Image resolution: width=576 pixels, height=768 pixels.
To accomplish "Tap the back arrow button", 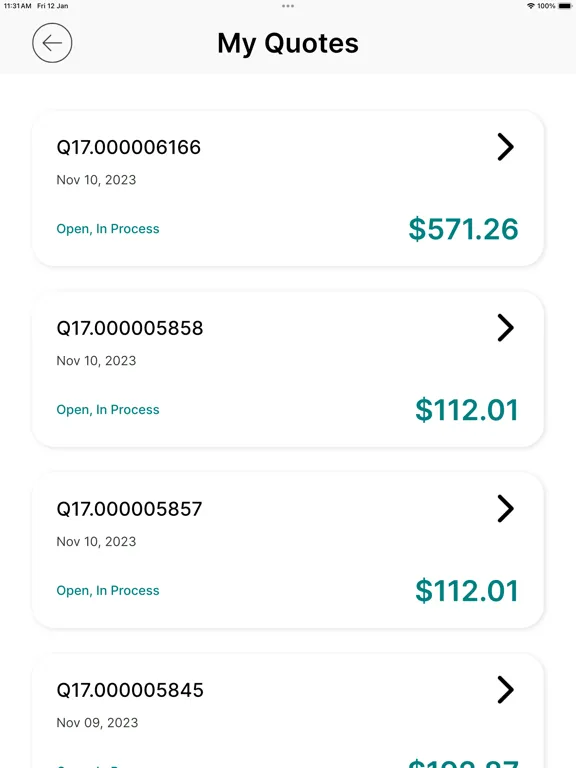I will tap(52, 43).
